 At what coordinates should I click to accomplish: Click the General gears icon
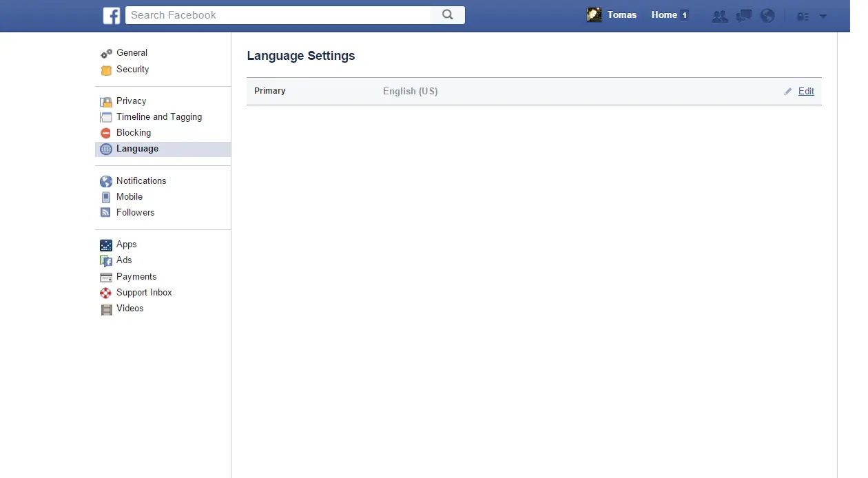106,53
